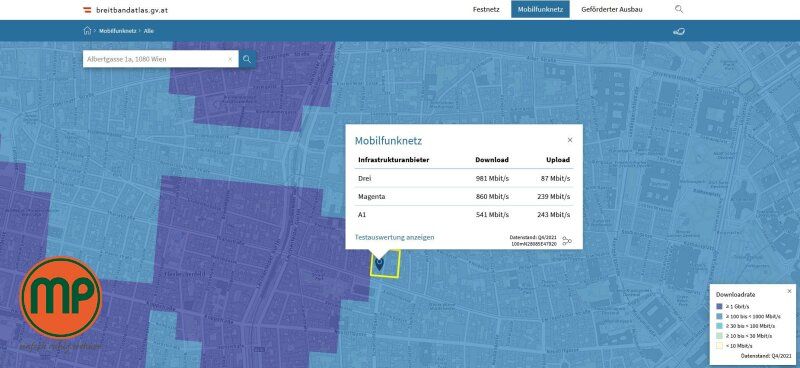Open the search magnifier in top navigation
The width and height of the screenshot is (800, 368).
tap(679, 9)
